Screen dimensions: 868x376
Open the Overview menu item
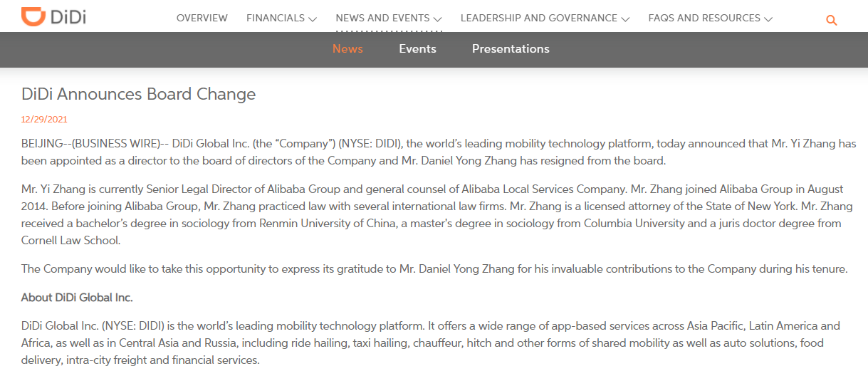[202, 18]
